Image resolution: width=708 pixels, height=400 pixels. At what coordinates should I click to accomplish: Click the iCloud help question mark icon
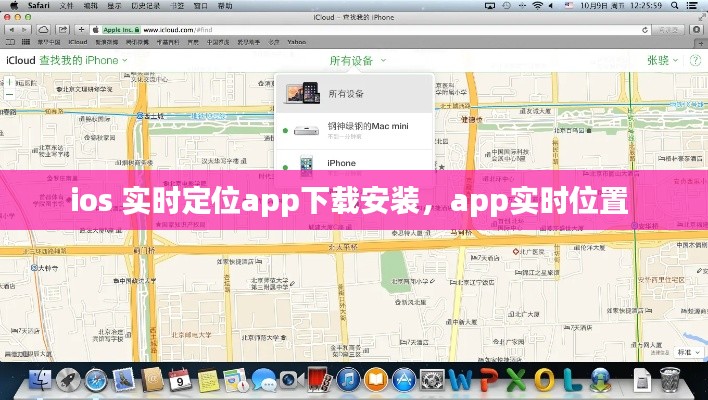tap(692, 60)
